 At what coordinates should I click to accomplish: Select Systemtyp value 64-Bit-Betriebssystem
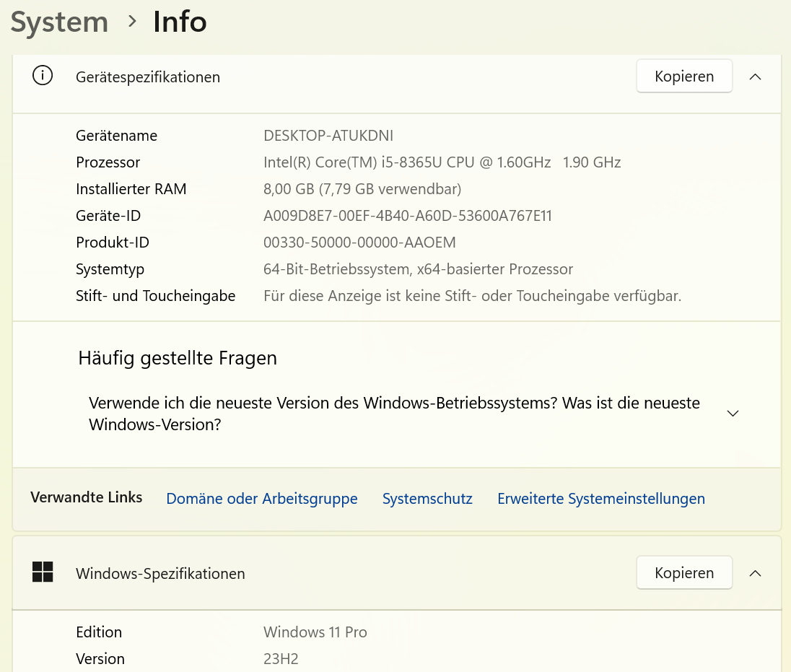point(418,269)
